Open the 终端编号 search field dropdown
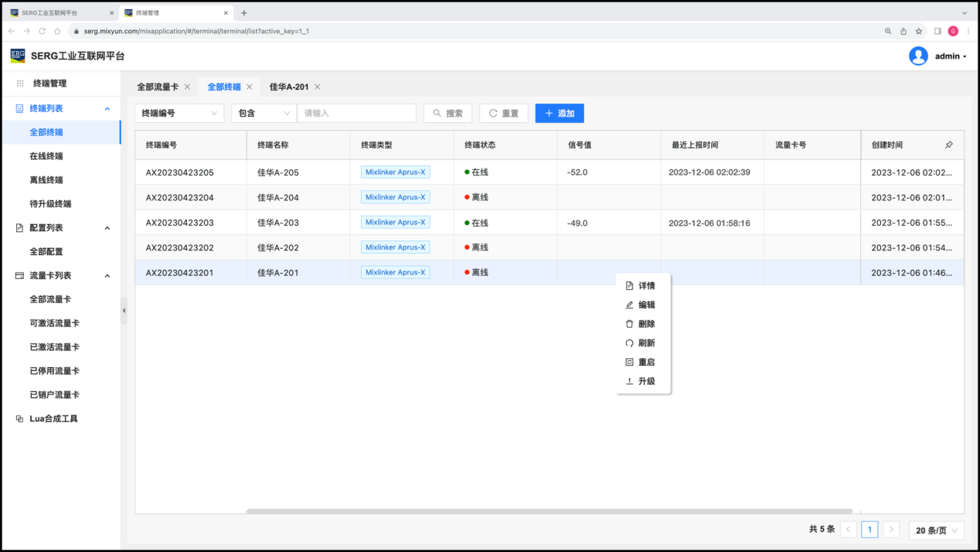Image resolution: width=980 pixels, height=552 pixels. coord(179,114)
